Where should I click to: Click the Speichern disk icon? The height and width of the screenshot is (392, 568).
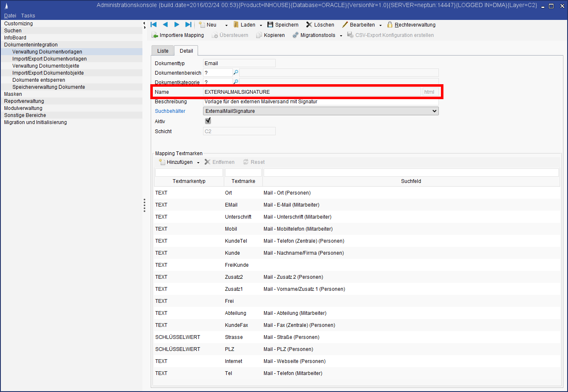[270, 25]
